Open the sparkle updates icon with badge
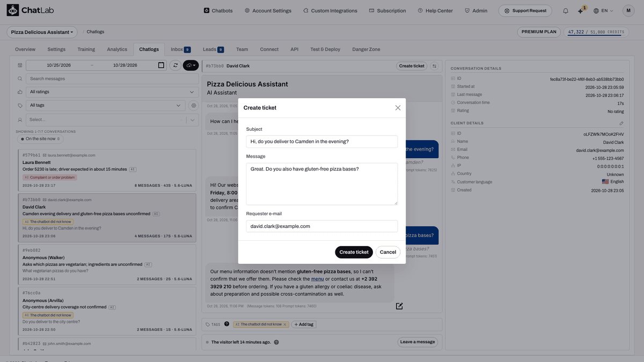644x362 pixels. point(581,11)
